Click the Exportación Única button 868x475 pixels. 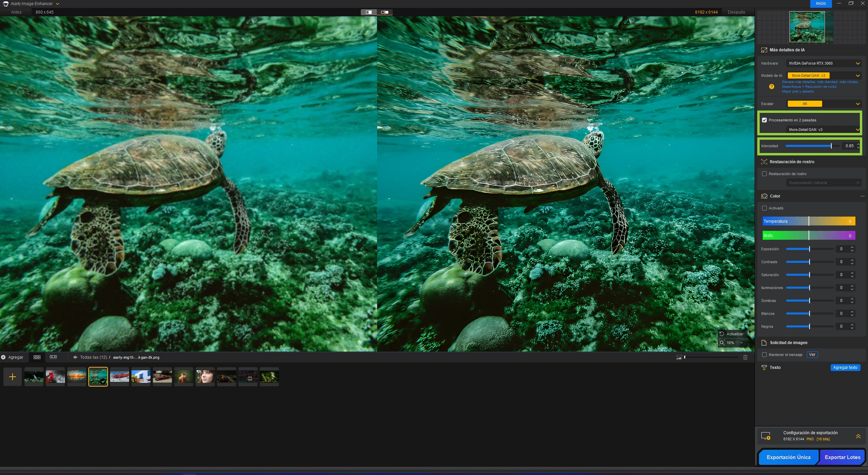point(788,457)
